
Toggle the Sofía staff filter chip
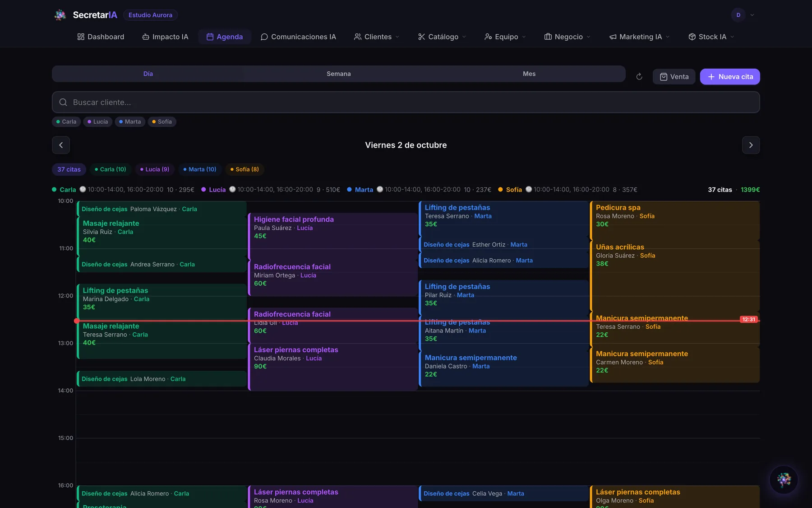(162, 121)
